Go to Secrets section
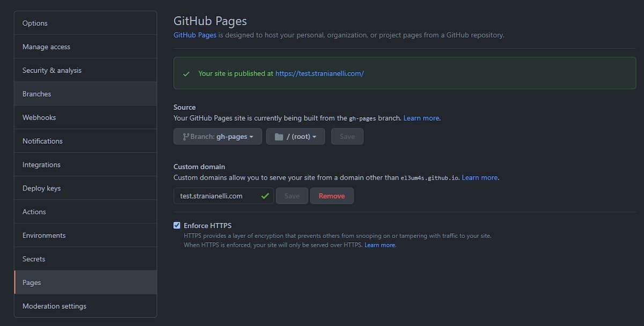The height and width of the screenshot is (326, 644). [x=85, y=259]
